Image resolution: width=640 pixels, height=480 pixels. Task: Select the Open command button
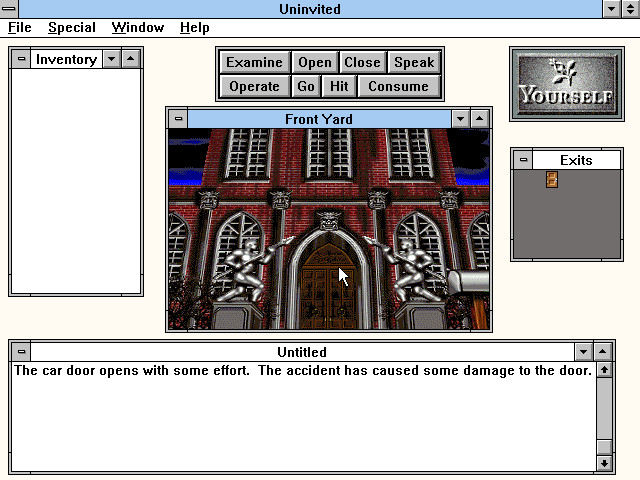click(315, 62)
